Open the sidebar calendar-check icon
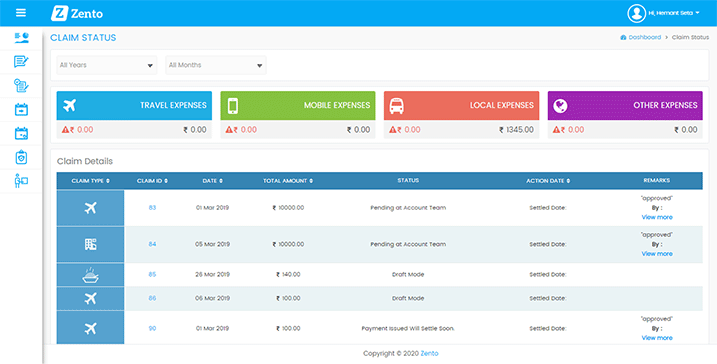The image size is (717, 364). 21,134
